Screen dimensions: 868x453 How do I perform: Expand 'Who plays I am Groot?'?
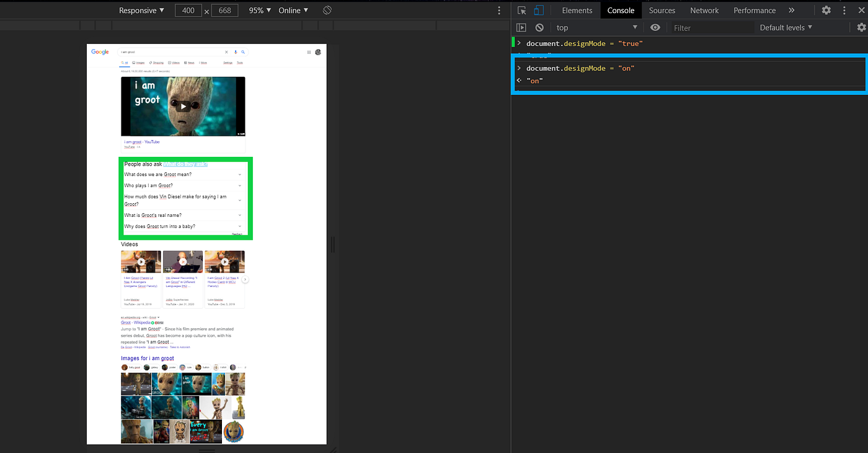coord(183,185)
